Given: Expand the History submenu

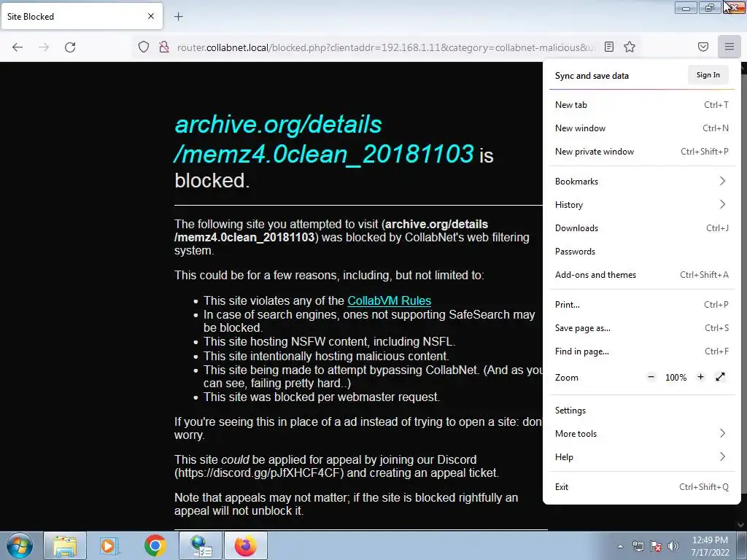Looking at the screenshot, I should click(x=642, y=205).
